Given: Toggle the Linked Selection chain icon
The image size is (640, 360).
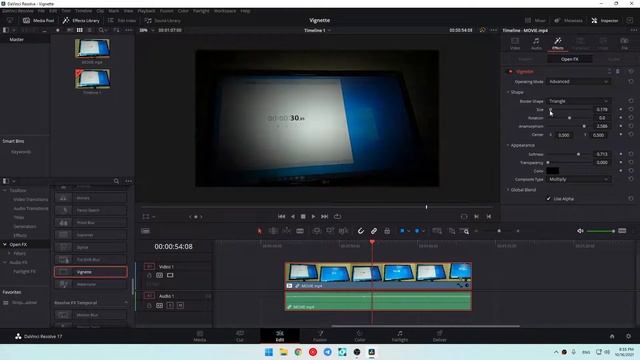Looking at the screenshot, I should point(374,231).
